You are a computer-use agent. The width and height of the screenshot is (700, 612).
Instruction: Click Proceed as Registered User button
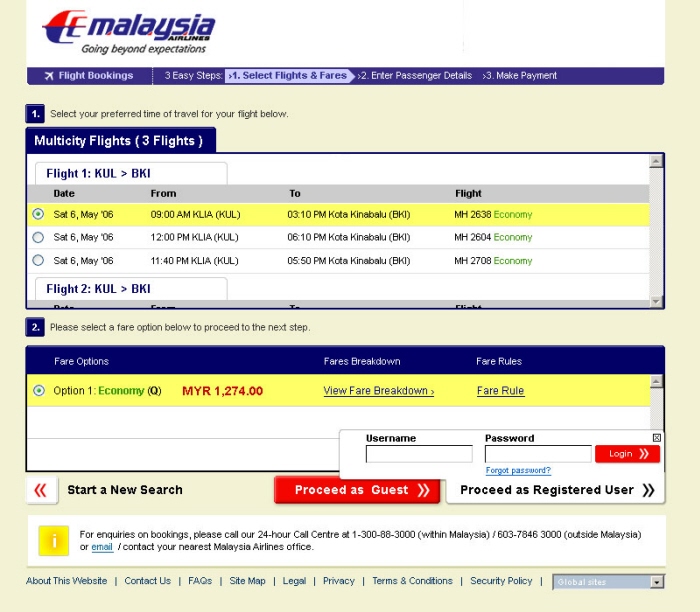point(555,490)
